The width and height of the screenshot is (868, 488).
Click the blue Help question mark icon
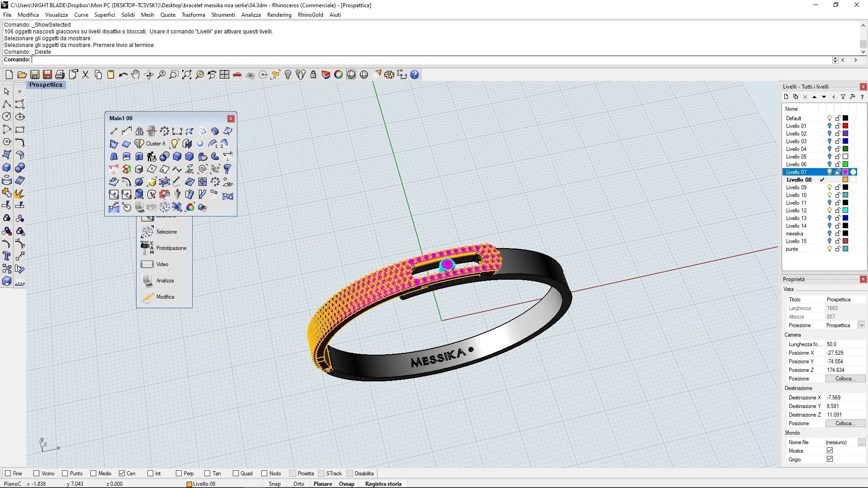click(x=415, y=75)
